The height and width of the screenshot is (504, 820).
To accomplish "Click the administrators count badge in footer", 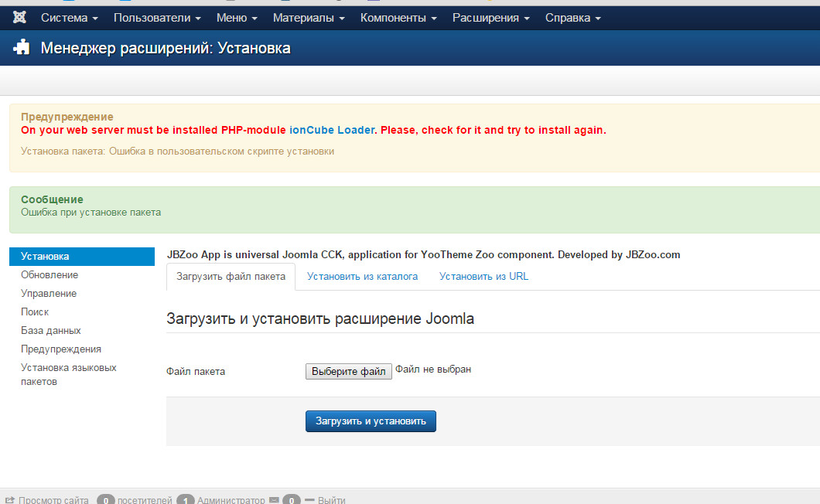I will coord(185,500).
